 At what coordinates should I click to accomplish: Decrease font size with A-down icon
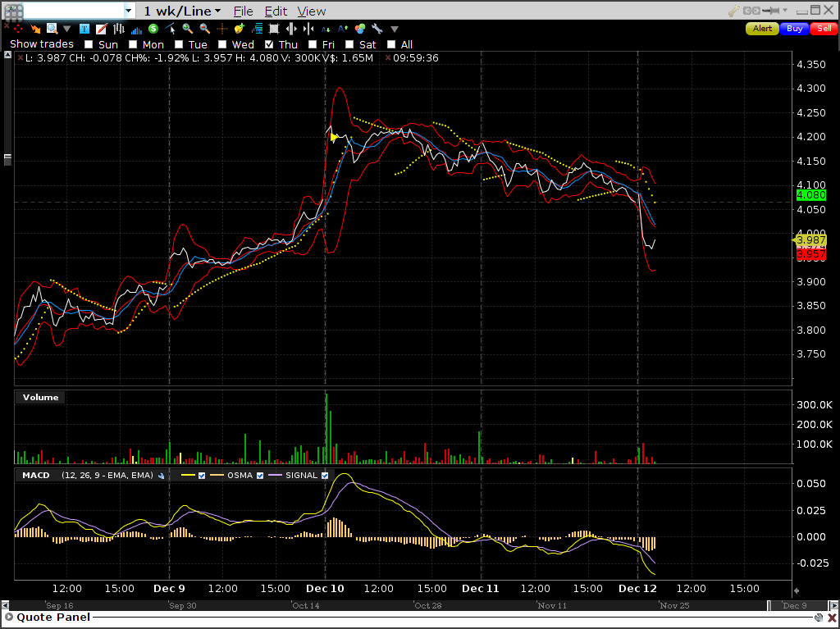coord(326,29)
